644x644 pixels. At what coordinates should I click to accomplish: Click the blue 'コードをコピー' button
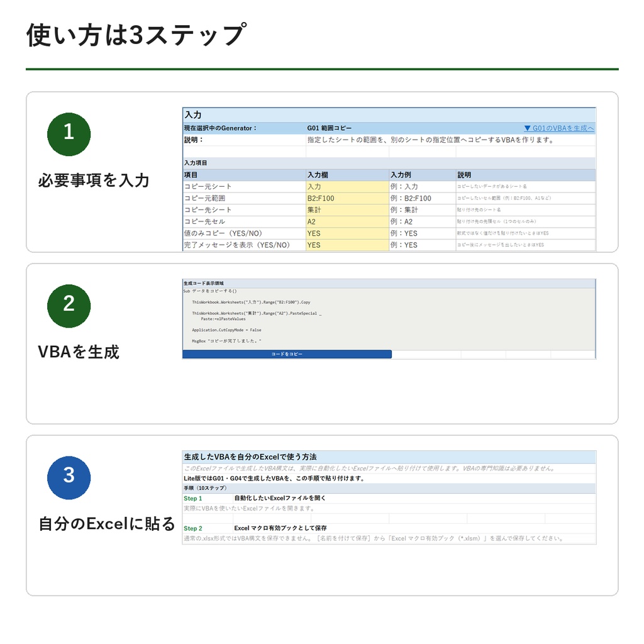[x=287, y=354]
